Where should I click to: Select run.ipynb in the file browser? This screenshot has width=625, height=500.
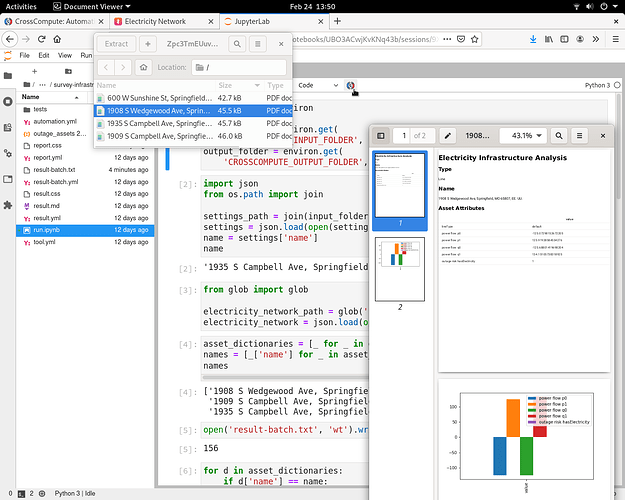point(85,230)
